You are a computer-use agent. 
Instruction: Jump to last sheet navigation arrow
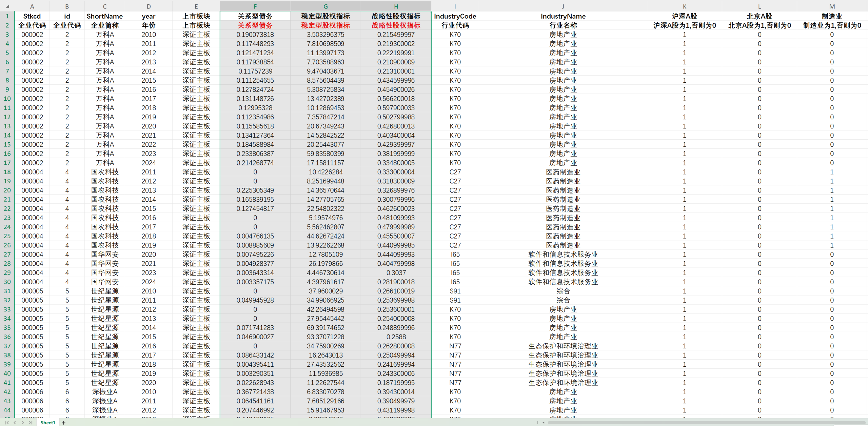[x=31, y=423]
